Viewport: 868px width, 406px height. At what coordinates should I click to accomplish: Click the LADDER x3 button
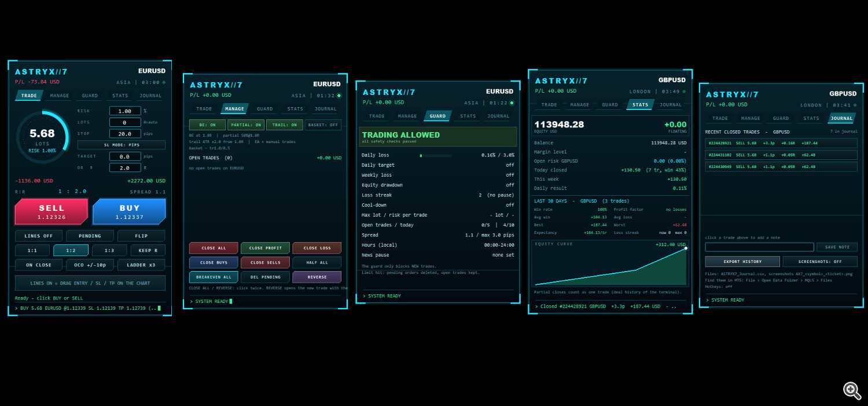(141, 265)
